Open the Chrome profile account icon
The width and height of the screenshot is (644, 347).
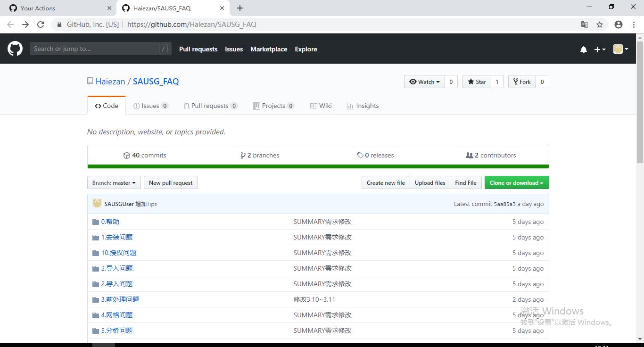click(x=619, y=25)
